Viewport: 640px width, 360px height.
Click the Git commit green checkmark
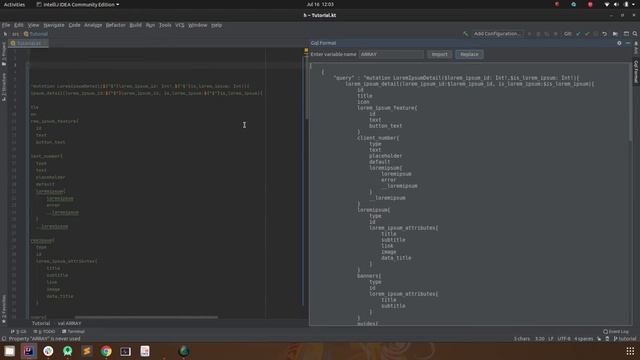587,34
